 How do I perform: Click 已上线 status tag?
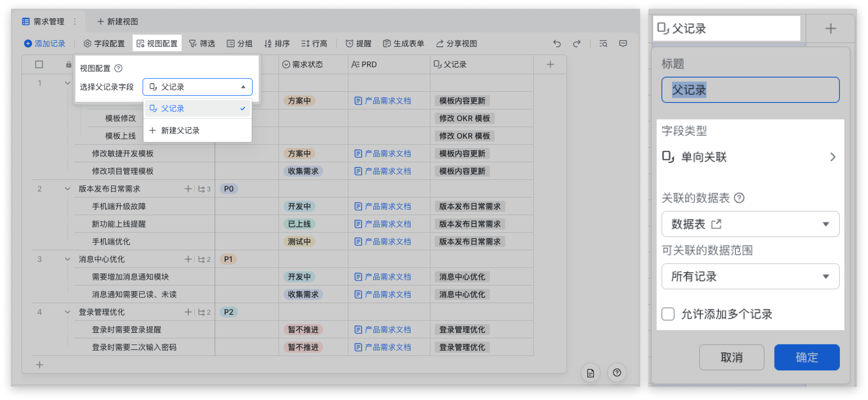coord(299,224)
